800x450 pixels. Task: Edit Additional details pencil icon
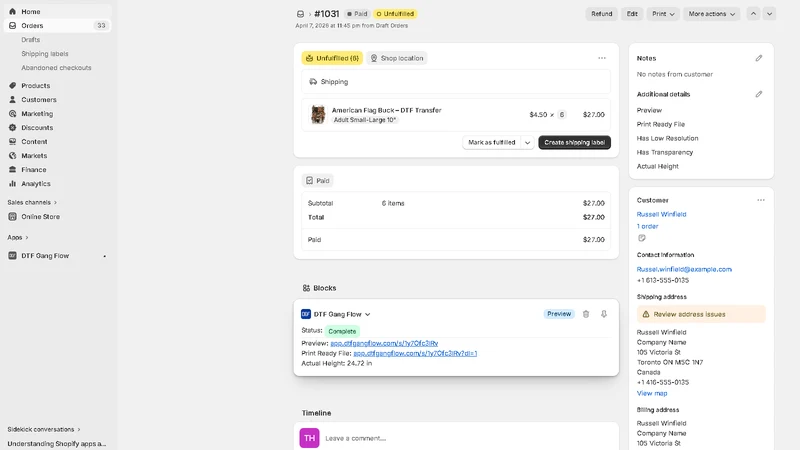[x=759, y=94]
